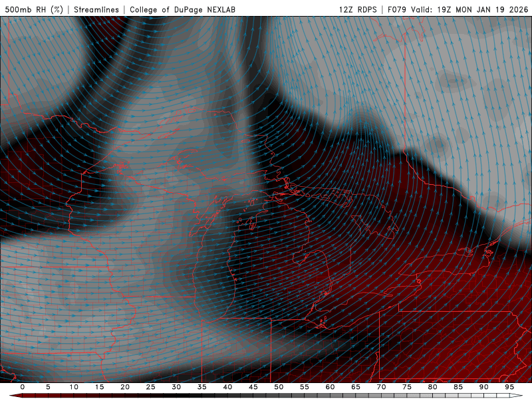Click the '0' color scale label

(23, 387)
